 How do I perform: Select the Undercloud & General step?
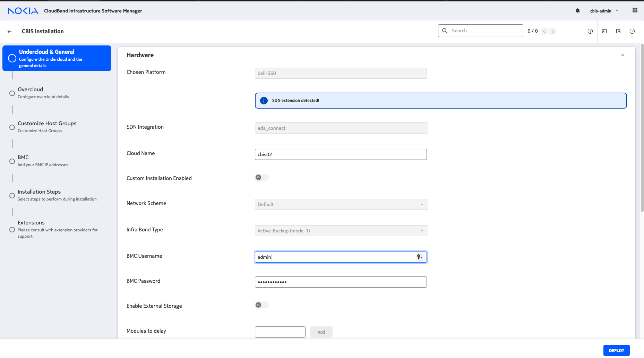pyautogui.click(x=57, y=58)
